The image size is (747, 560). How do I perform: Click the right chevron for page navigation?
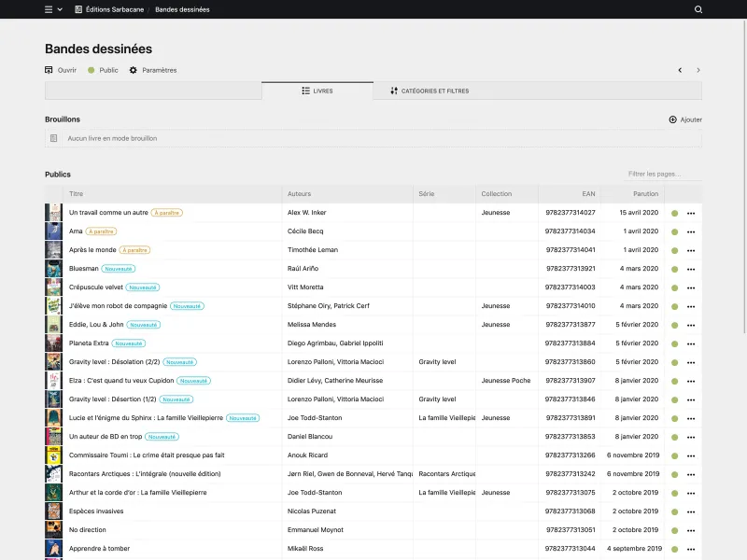coord(697,69)
